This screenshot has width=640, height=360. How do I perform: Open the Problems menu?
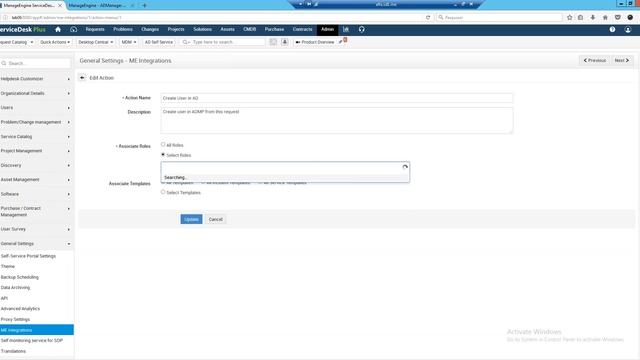pos(123,29)
